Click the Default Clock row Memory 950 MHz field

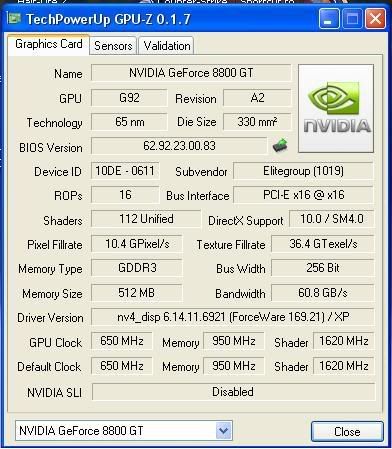(234, 366)
